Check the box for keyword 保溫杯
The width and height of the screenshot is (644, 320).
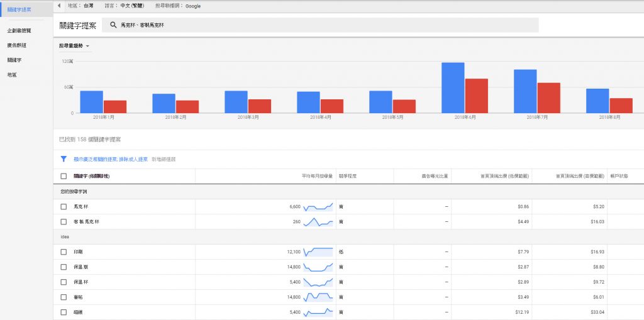click(x=64, y=282)
